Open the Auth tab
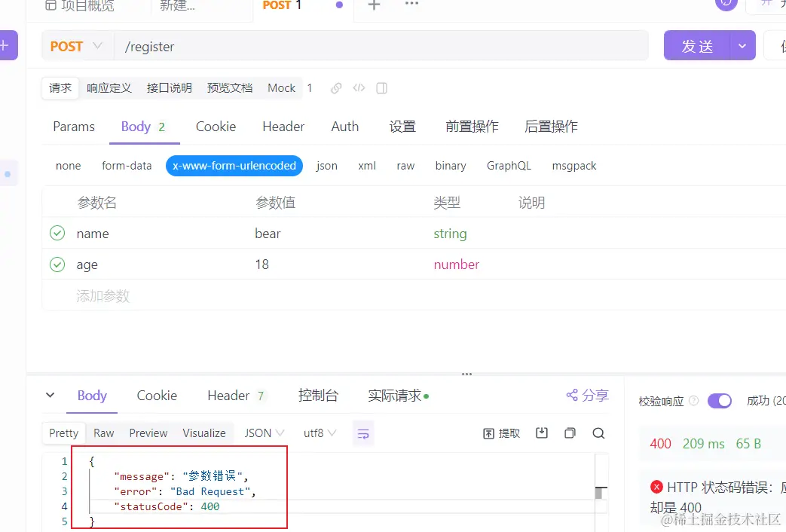Screen dimensions: 786x532 pyautogui.click(x=345, y=127)
